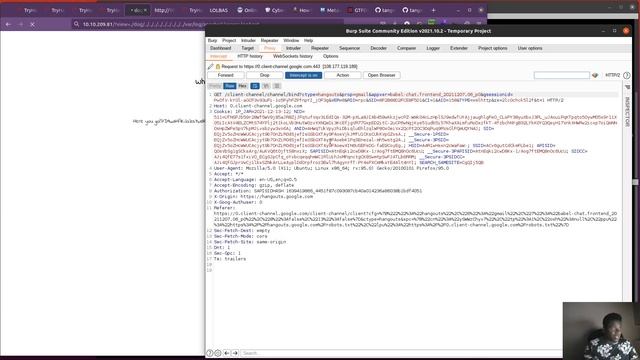Image resolution: width=640 pixels, height=360 pixels.
Task: Click the User-Agent header line in request
Action: 331,168
